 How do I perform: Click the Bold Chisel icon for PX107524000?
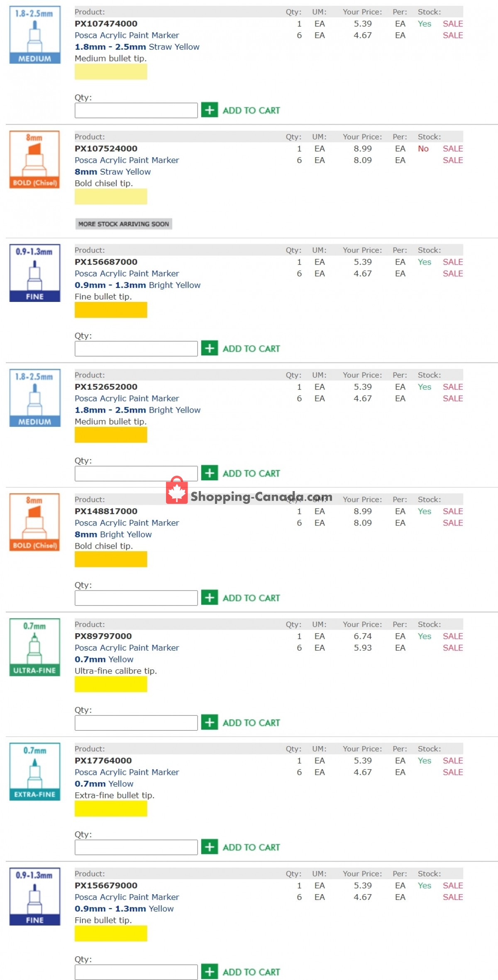coord(35,160)
